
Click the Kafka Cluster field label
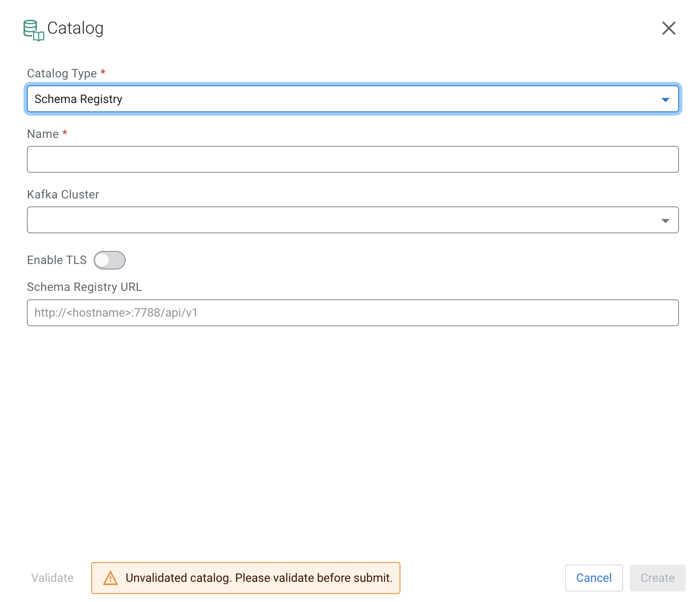(63, 195)
